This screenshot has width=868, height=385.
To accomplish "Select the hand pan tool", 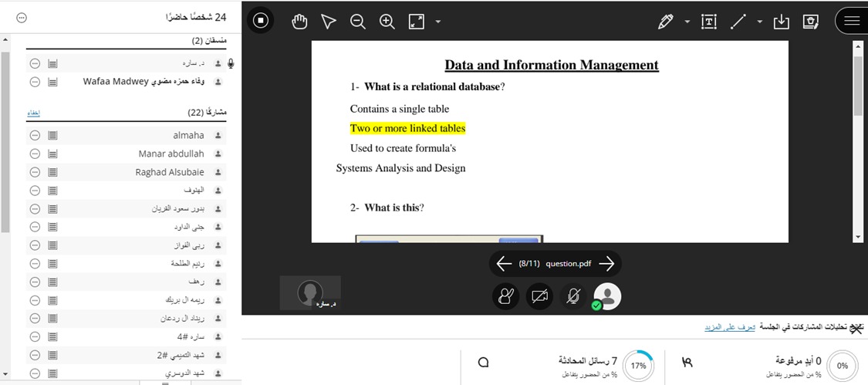I will (299, 22).
